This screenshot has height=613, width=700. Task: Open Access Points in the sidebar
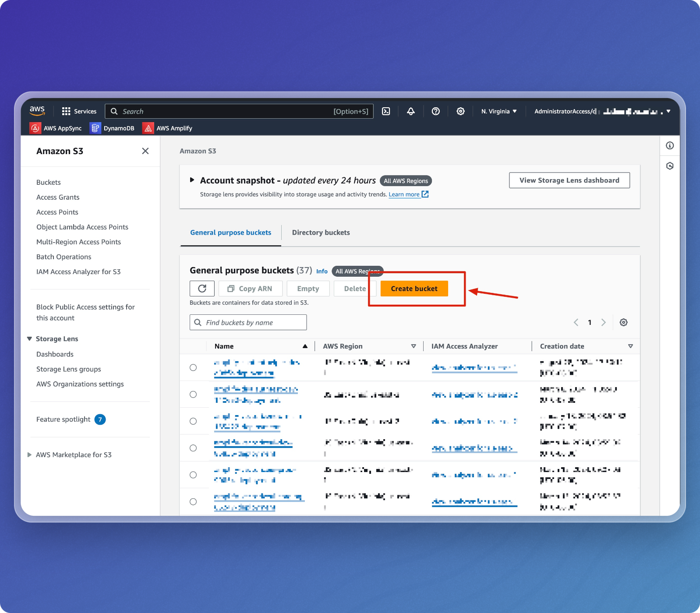[57, 212]
